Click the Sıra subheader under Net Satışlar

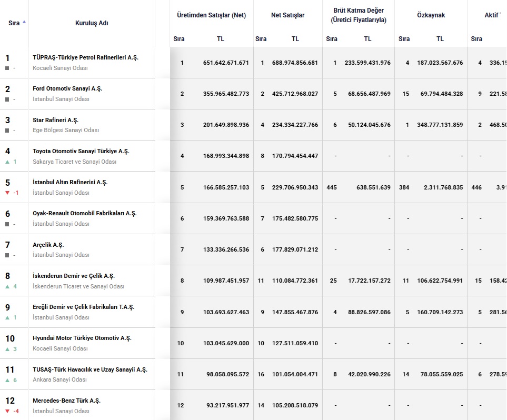click(x=261, y=39)
